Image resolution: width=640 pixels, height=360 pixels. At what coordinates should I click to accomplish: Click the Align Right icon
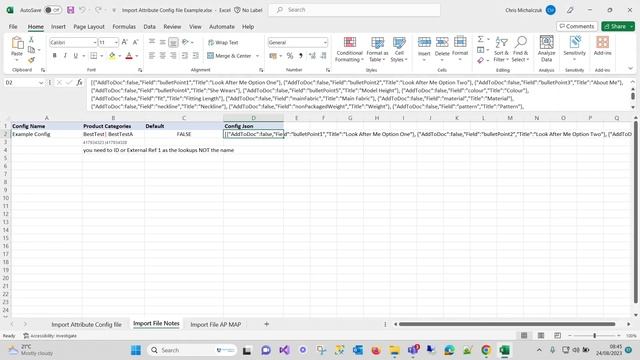(173, 56)
